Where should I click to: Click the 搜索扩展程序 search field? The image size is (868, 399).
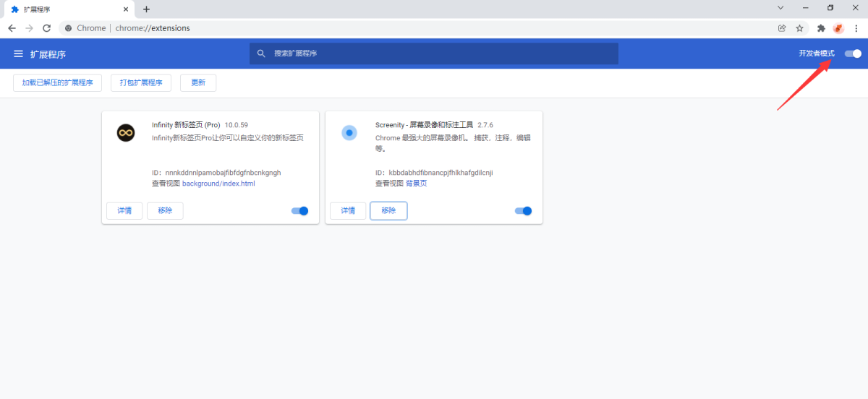click(434, 53)
